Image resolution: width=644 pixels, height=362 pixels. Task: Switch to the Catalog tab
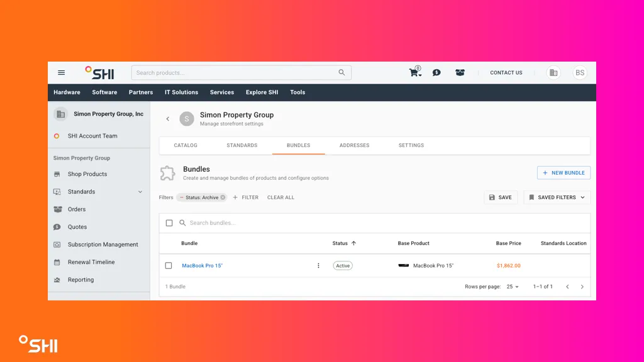pos(186,145)
